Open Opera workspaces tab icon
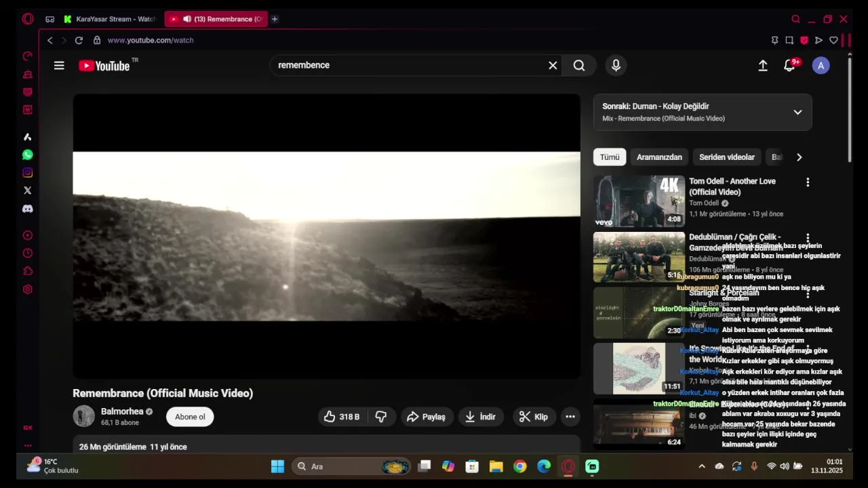The image size is (868, 488). coord(50,19)
